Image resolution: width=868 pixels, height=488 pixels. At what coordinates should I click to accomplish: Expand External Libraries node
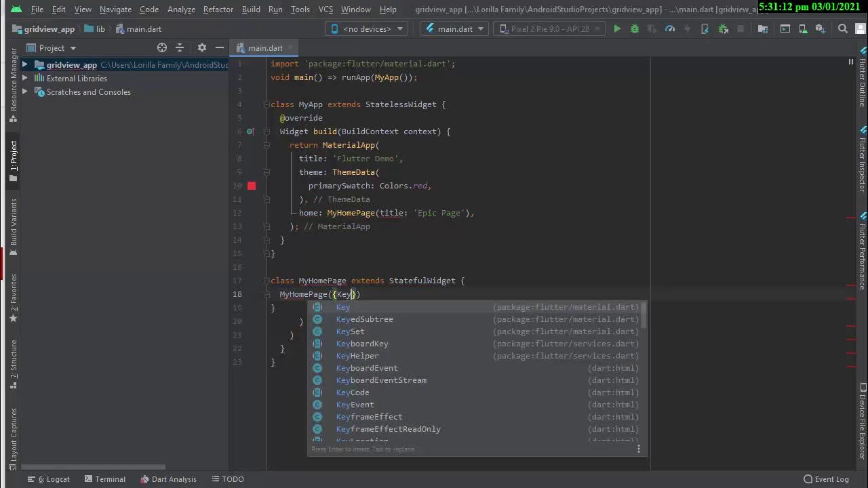(25, 79)
